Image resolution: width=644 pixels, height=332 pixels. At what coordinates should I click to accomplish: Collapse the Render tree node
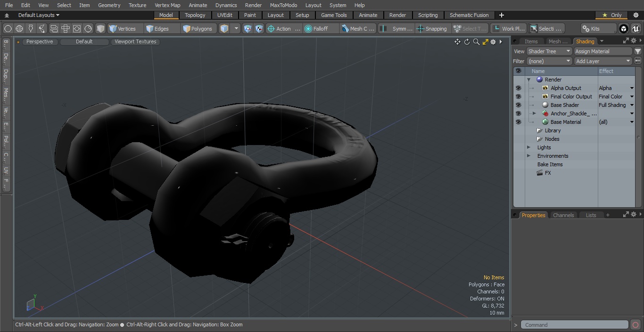(528, 80)
